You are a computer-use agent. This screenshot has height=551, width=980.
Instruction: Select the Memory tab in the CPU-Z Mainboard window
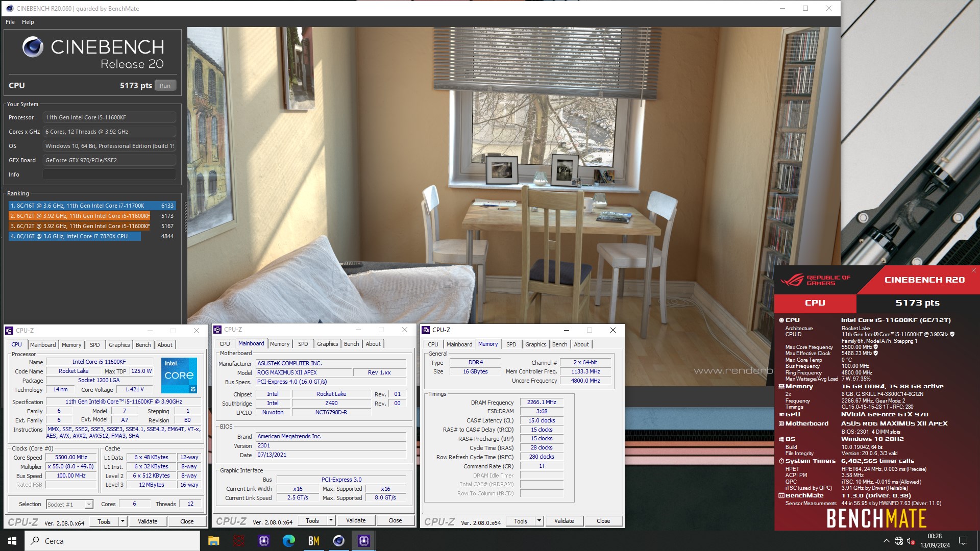280,344
